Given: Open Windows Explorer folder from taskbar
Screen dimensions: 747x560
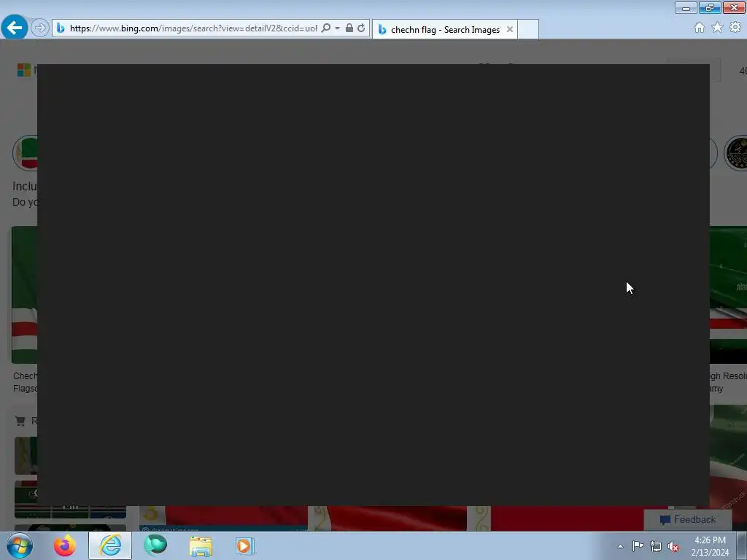Looking at the screenshot, I should pyautogui.click(x=201, y=546).
